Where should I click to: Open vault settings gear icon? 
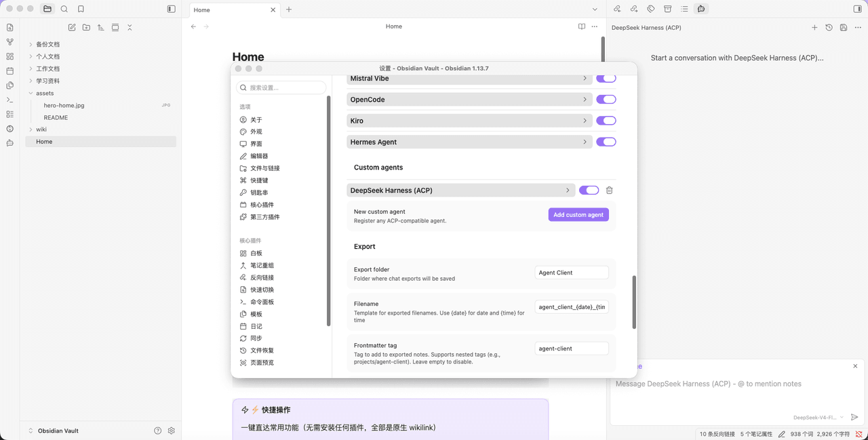coord(172,431)
